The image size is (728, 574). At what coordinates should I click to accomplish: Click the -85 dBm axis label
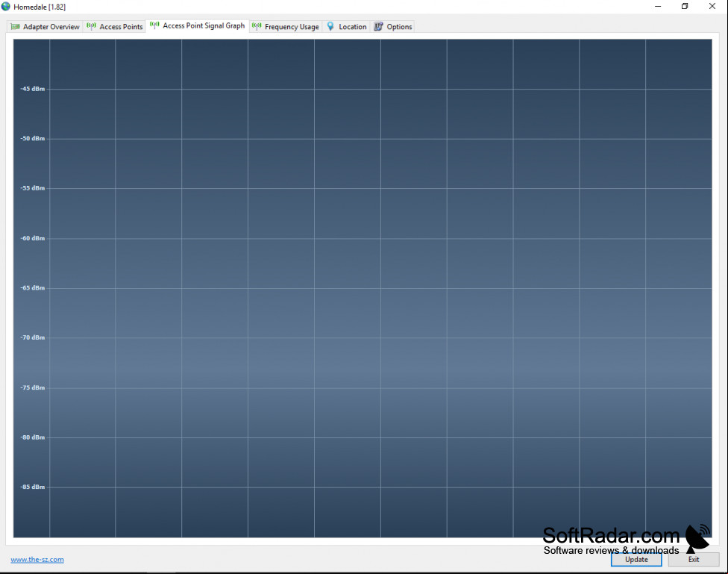tap(33, 487)
